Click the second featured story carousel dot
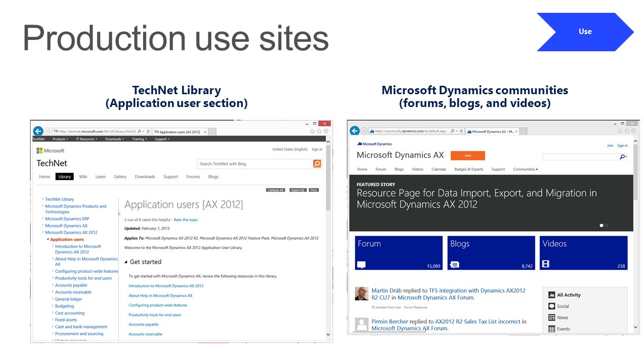Viewport: 644px width, 362px height. pos(606,225)
